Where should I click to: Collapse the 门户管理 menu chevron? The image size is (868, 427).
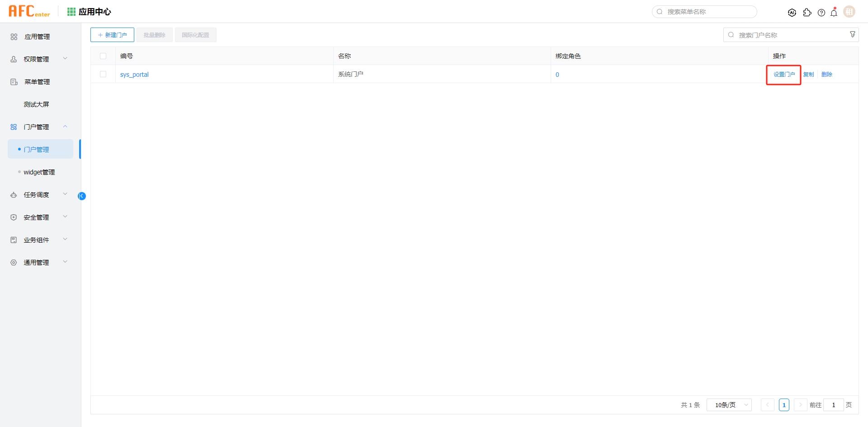pyautogui.click(x=65, y=127)
